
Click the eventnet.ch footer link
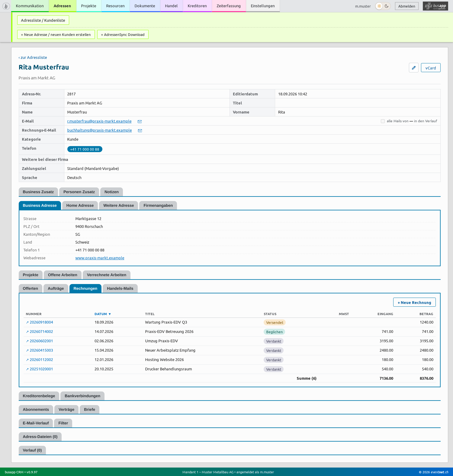439,472
